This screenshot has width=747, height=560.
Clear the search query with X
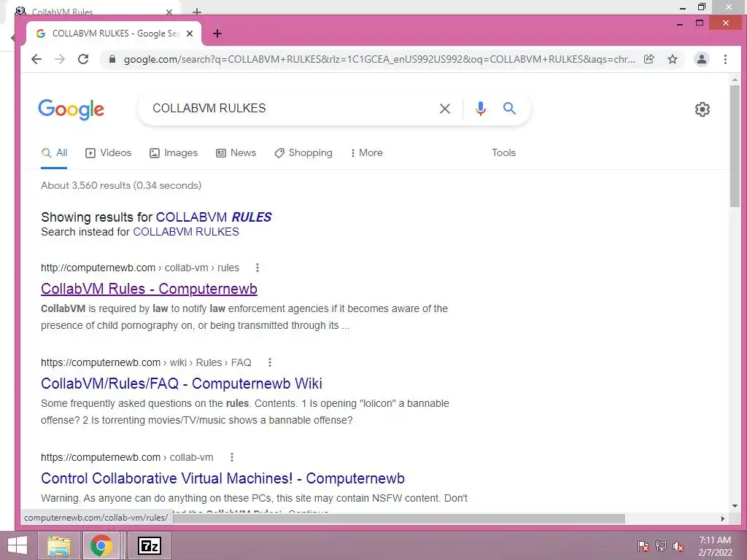[x=445, y=109]
